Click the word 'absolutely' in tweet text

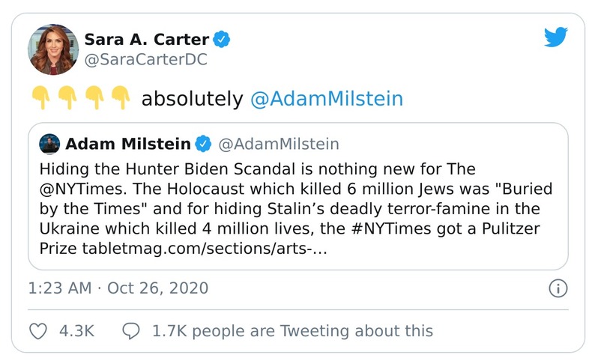192,99
